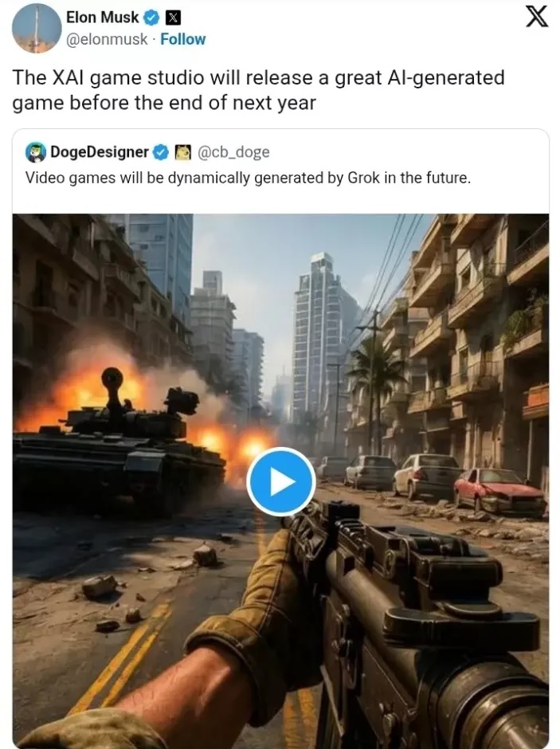Follow the @elonmusk account
The width and height of the screenshot is (560, 749).
(x=183, y=39)
